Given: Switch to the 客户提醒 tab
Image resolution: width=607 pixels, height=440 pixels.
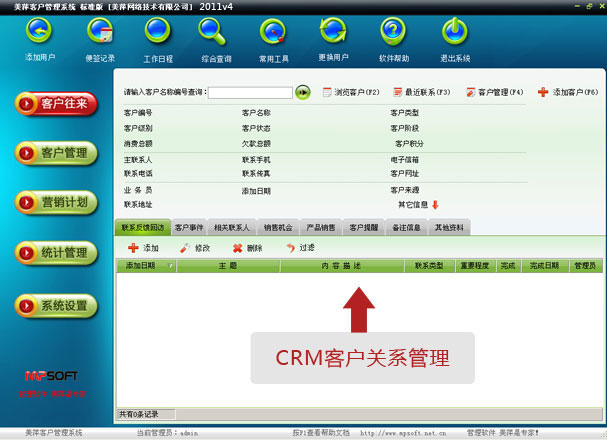Looking at the screenshot, I should [364, 228].
